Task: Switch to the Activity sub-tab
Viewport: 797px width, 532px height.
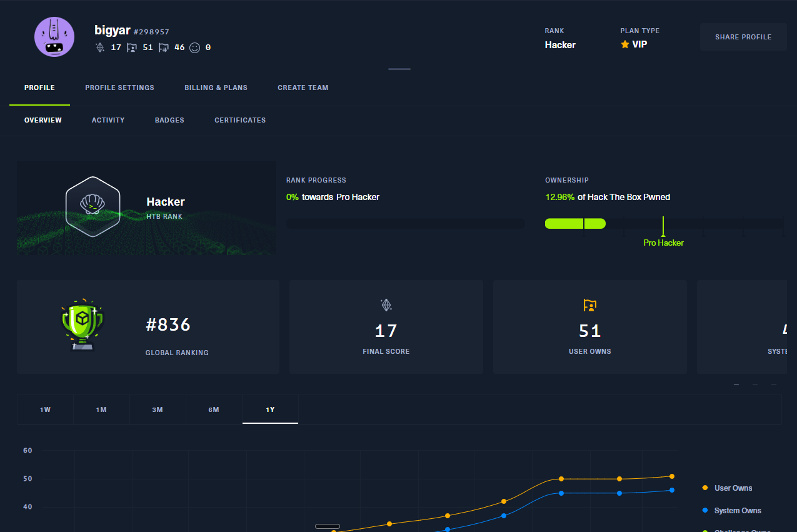Action: point(108,120)
